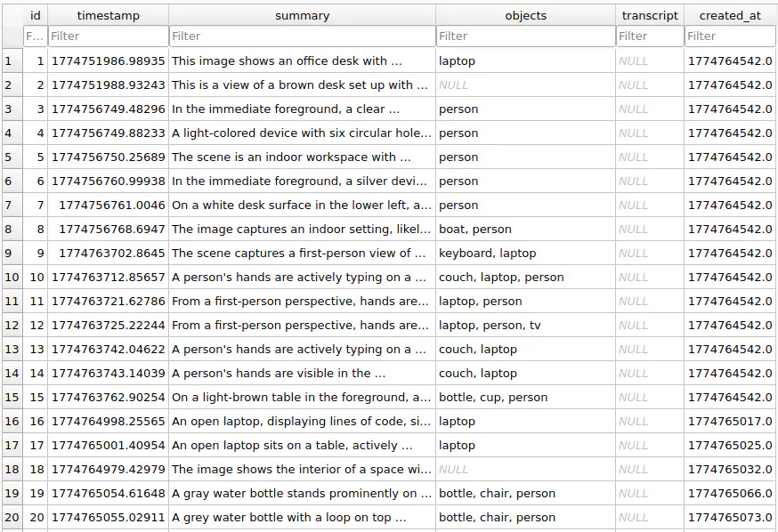
Task: Focus the id column filter field
Action: tap(36, 36)
